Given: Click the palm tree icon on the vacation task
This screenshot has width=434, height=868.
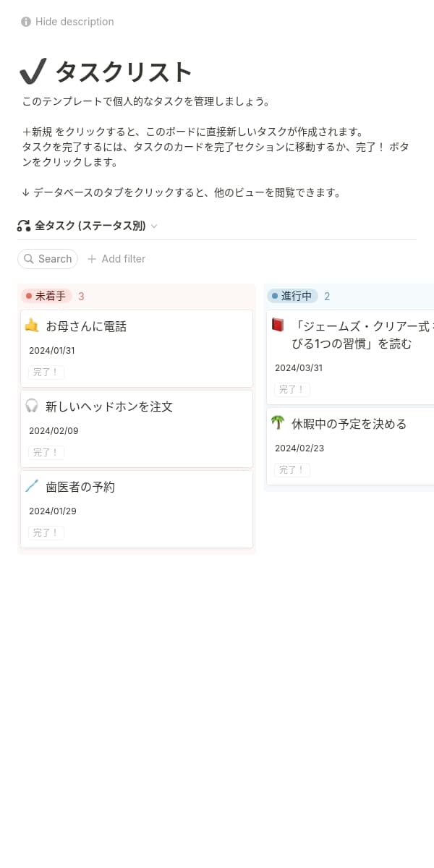Looking at the screenshot, I should [x=278, y=424].
